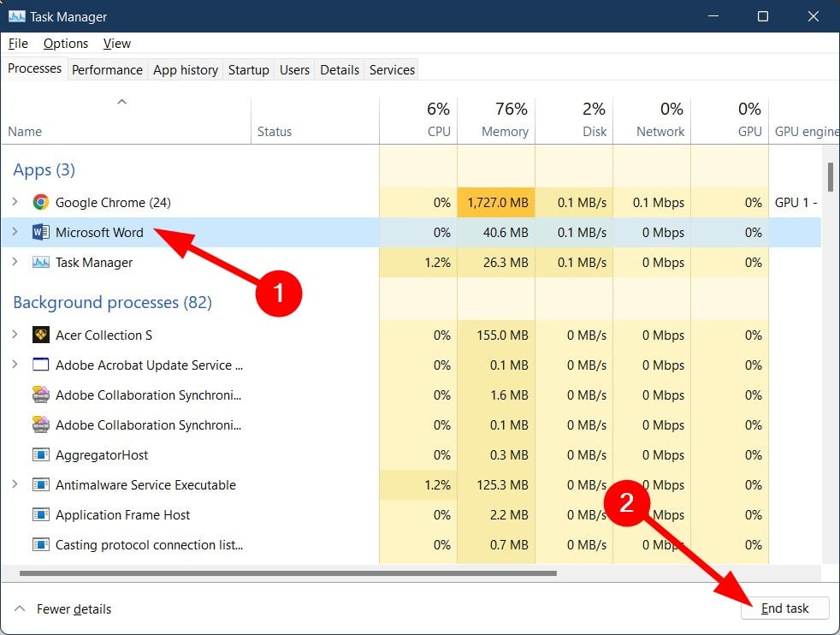Viewport: 840px width, 635px height.
Task: Expand the Google Chrome process group
Action: click(x=15, y=203)
